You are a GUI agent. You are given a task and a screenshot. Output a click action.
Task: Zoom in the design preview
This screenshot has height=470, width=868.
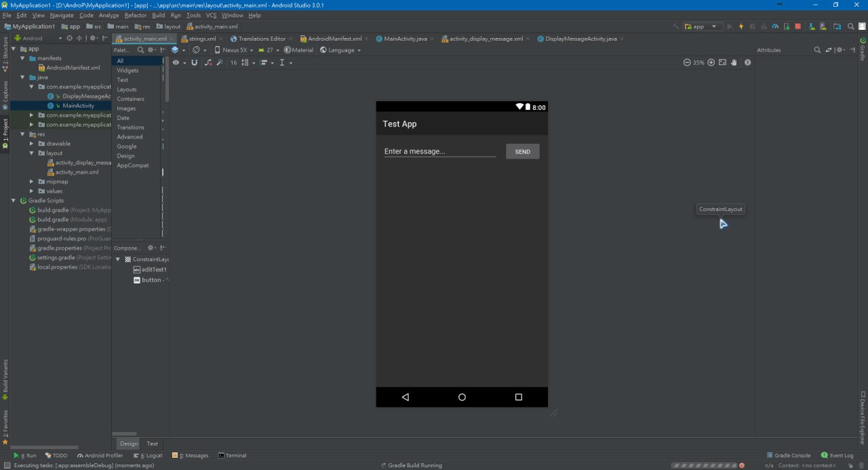click(x=711, y=62)
